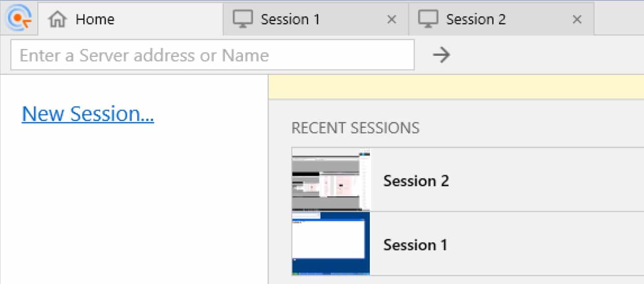Viewport: 644px width, 284px height.
Task: Click the connect arrow next to address field
Action: tap(441, 55)
